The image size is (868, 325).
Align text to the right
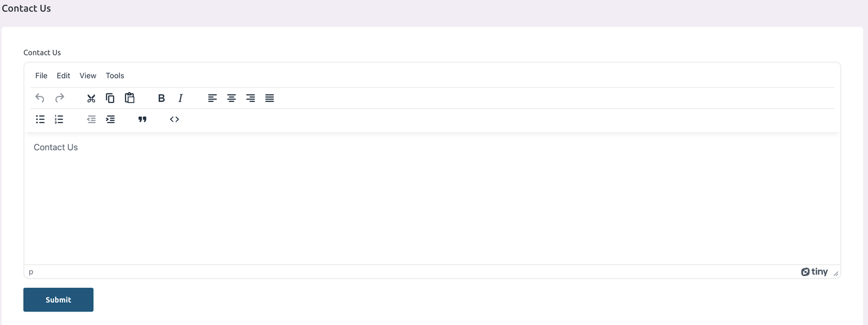point(251,98)
